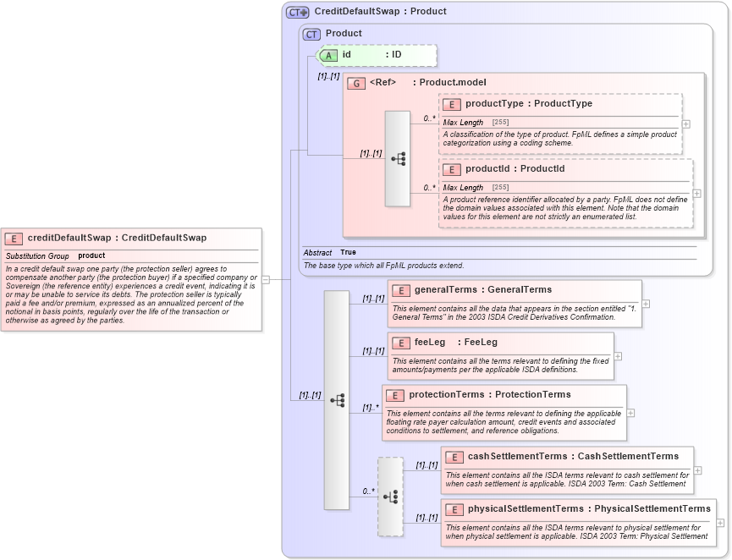Click the Max Length [255] of productId

[x=500, y=187]
